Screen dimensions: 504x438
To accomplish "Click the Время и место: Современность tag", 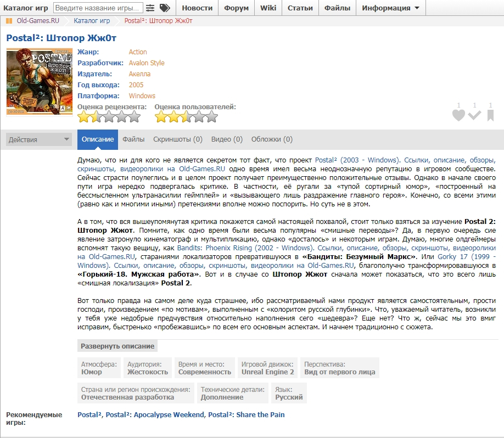I will pyautogui.click(x=205, y=368).
